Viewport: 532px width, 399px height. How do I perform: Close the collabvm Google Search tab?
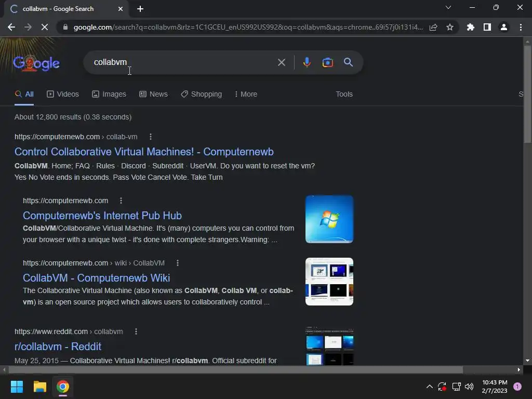(x=121, y=9)
